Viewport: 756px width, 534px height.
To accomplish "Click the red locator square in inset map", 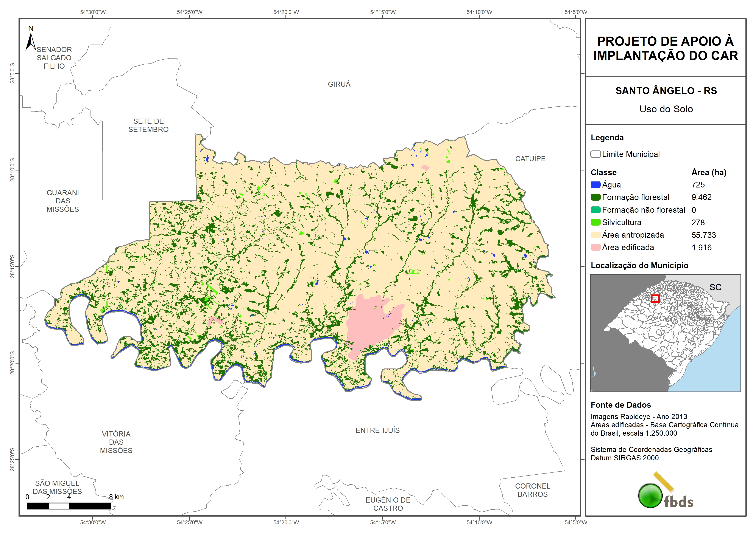I will click(655, 298).
